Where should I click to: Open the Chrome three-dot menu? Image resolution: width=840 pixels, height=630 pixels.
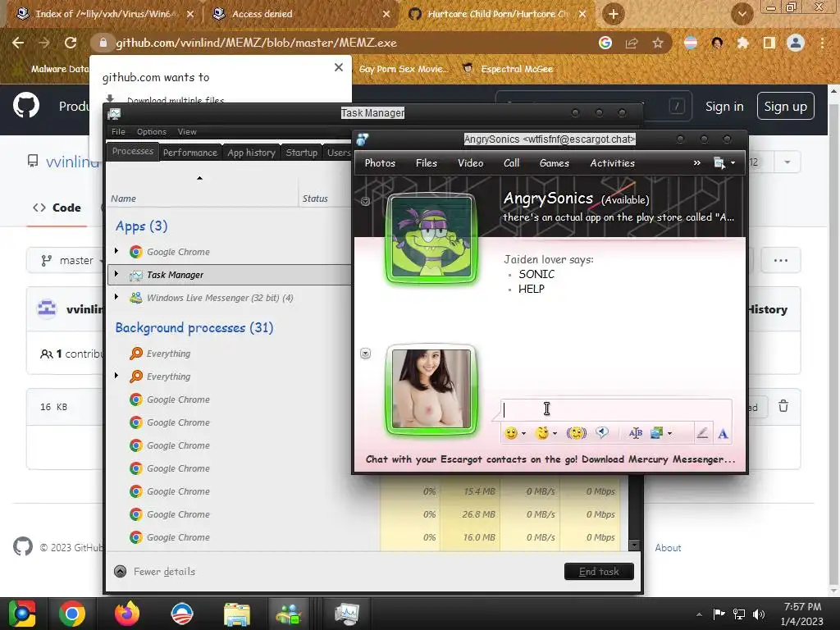(x=822, y=43)
